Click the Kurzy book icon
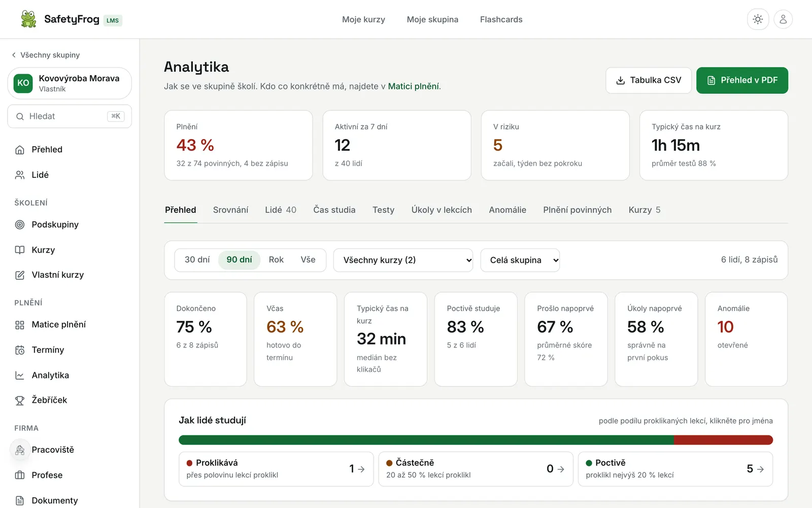The image size is (812, 508). (x=20, y=250)
